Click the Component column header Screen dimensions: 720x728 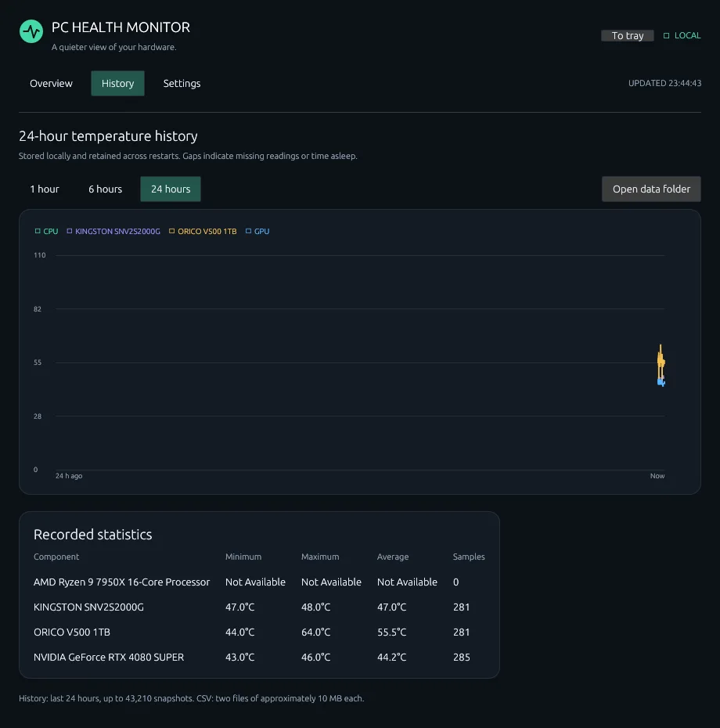point(56,557)
